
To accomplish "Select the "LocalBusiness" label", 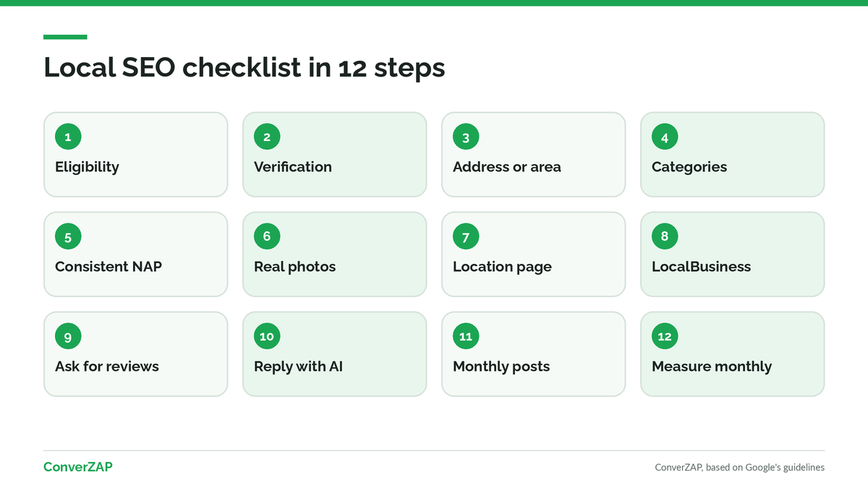I will coord(702,267).
